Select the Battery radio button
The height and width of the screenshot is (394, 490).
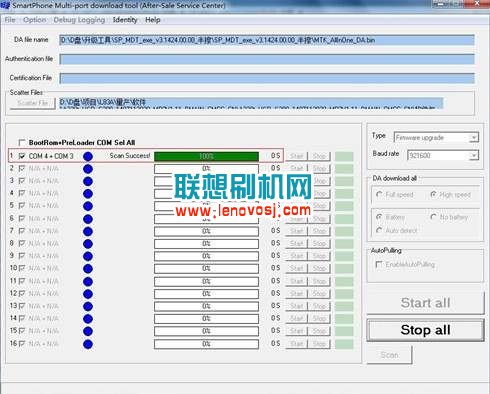(379, 217)
